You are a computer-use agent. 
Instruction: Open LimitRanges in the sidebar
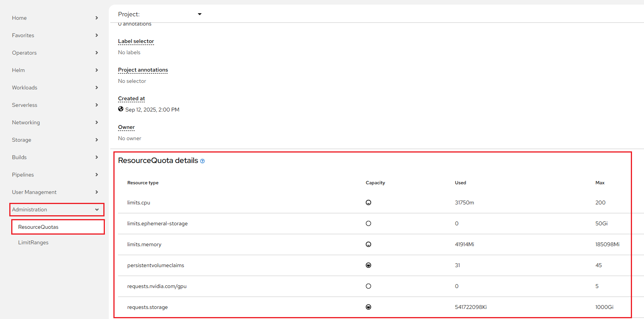coord(33,242)
